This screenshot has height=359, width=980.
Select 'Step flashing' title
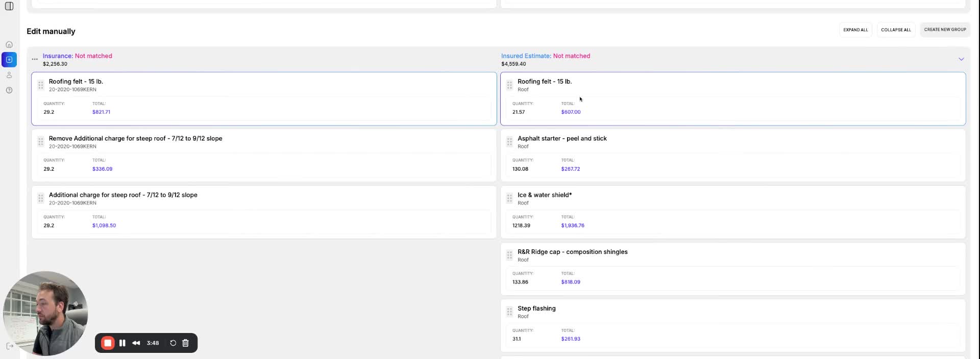point(536,309)
